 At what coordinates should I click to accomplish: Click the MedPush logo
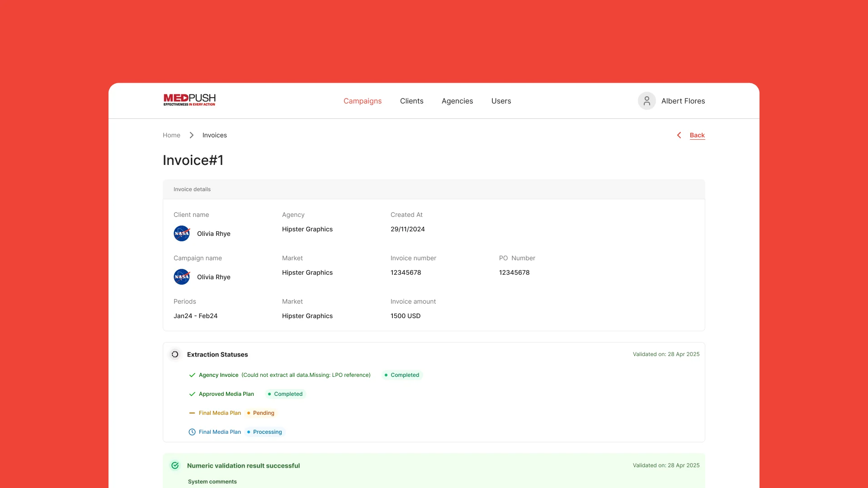[189, 100]
